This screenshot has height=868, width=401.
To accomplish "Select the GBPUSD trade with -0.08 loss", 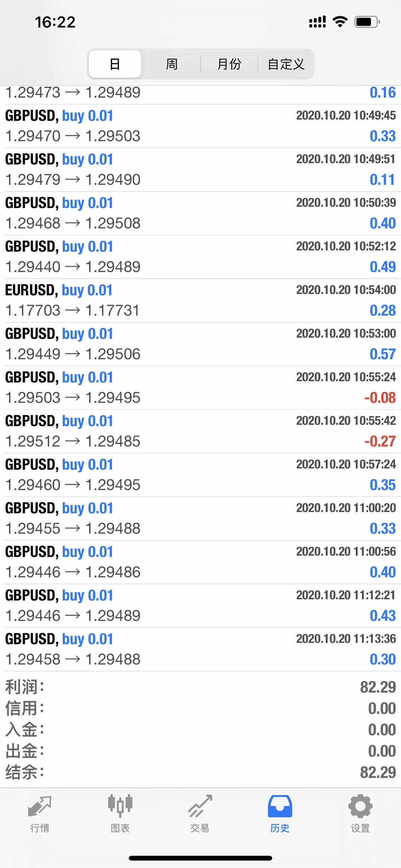I will click(200, 388).
